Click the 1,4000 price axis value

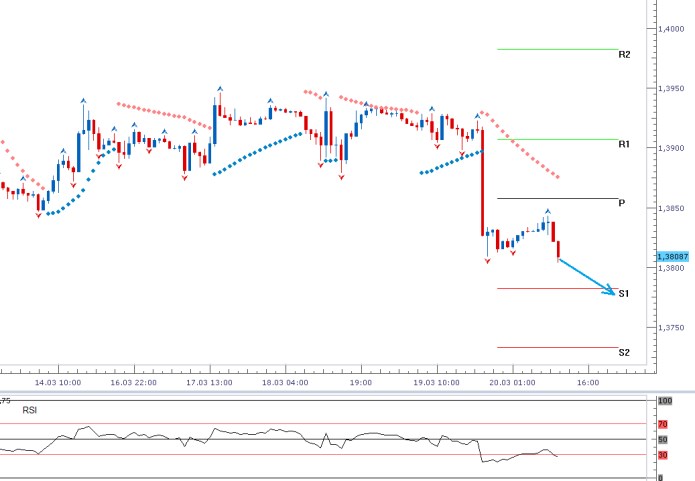(x=671, y=29)
